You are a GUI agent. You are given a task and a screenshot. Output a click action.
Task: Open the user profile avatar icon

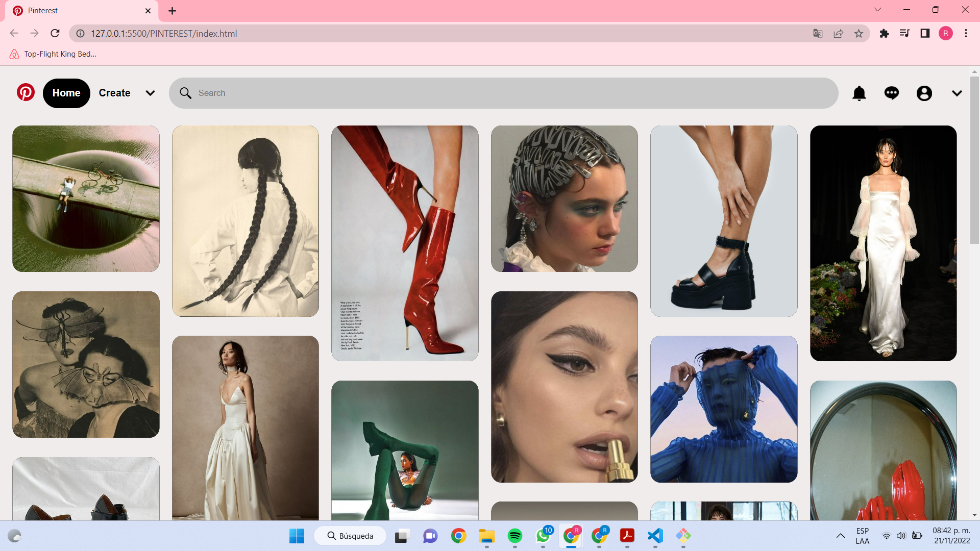(x=924, y=93)
